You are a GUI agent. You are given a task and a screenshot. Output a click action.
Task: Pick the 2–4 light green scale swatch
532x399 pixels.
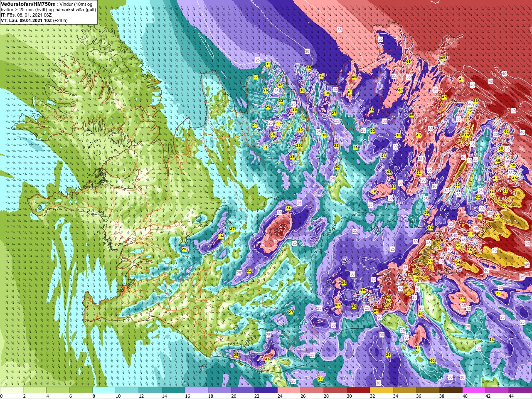click(x=34, y=390)
